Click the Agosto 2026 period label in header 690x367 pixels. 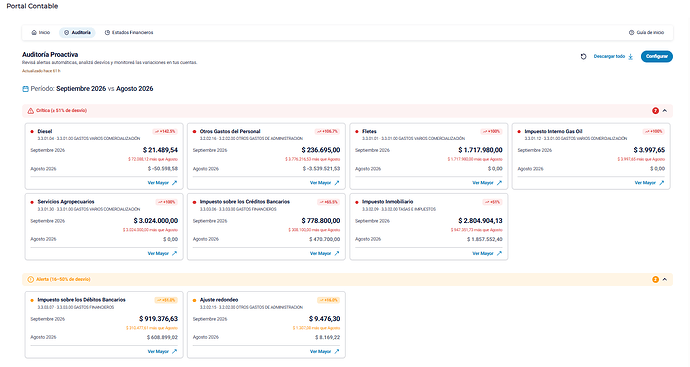pos(135,89)
